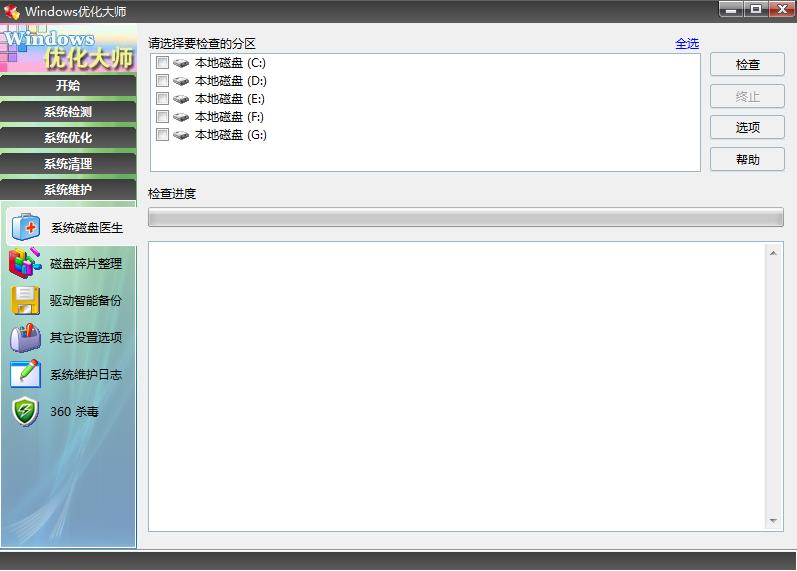Click the Windows优化大师 title bar app icon
This screenshot has width=797, height=571.
[x=12, y=11]
